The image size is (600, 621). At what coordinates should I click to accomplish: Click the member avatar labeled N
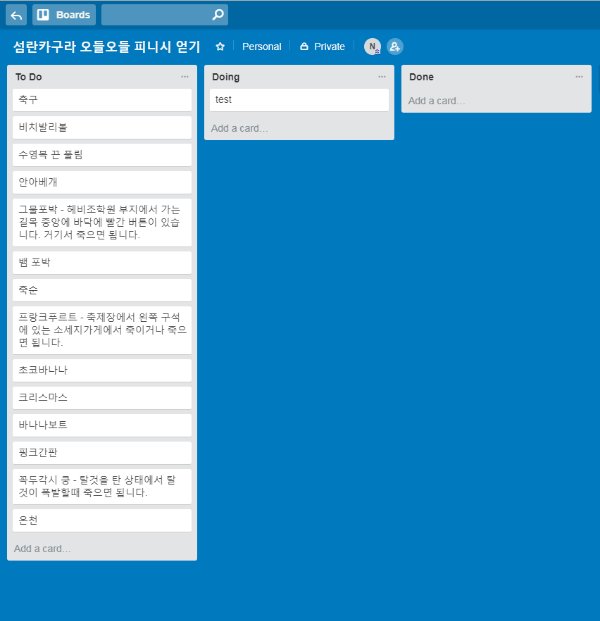coord(372,46)
